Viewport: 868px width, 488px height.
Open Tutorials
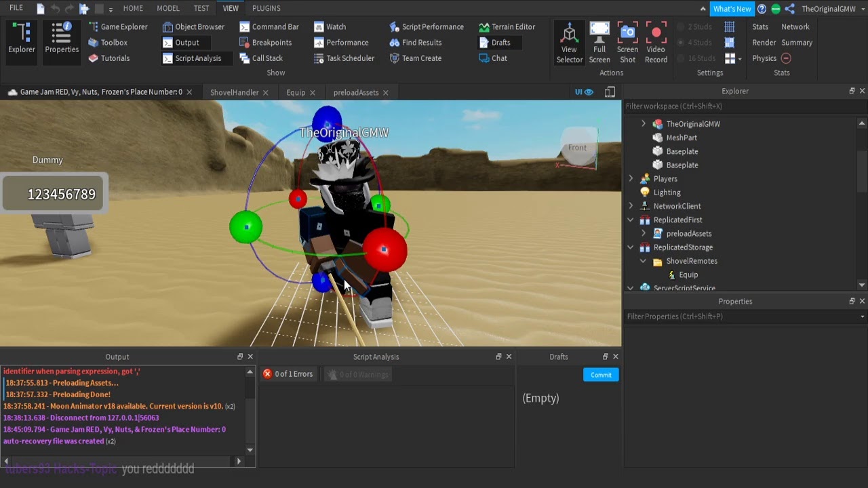(x=109, y=58)
